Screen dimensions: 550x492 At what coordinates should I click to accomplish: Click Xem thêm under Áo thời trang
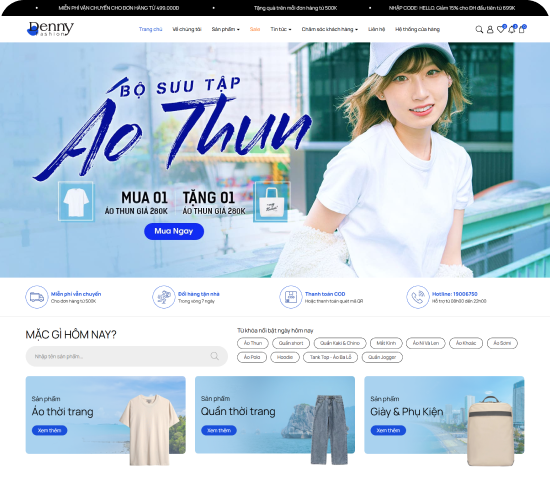[x=49, y=430]
